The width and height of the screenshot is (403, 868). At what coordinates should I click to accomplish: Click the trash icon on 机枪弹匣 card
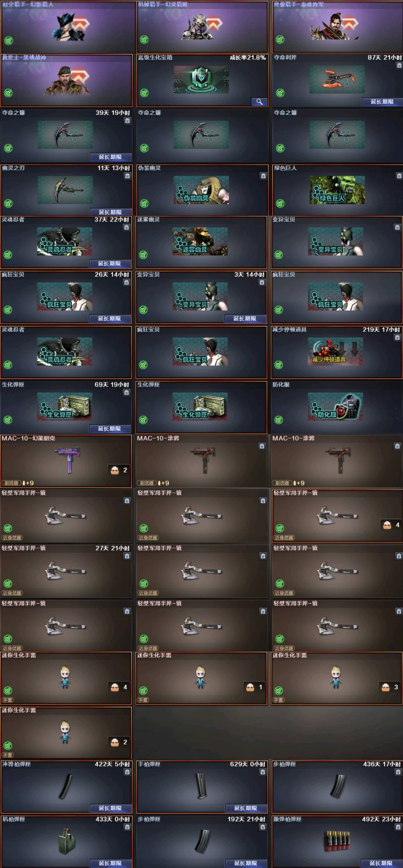click(127, 827)
